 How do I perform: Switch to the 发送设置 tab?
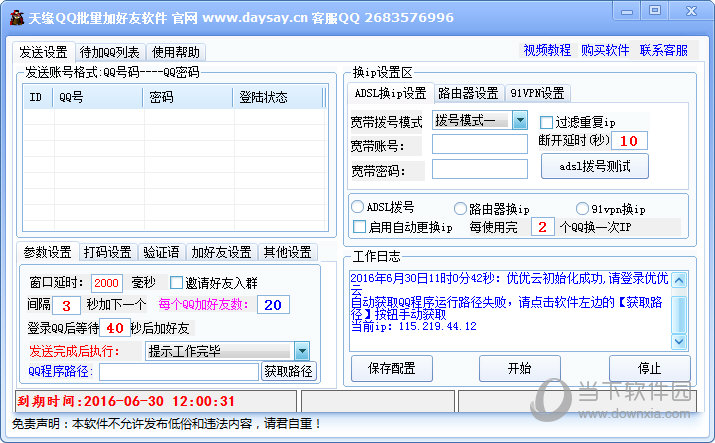click(x=43, y=52)
